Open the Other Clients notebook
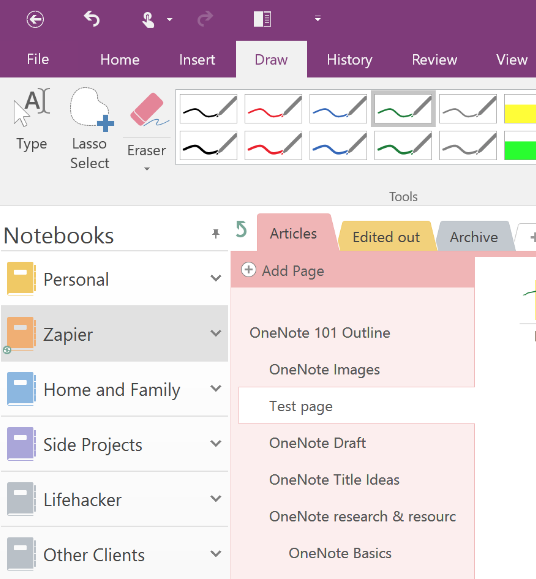The width and height of the screenshot is (536, 579). 114,554
